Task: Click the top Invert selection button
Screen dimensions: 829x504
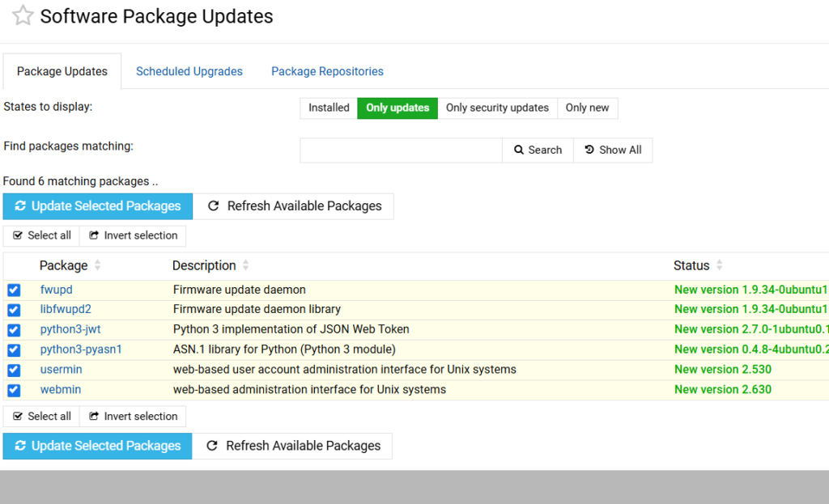Action: point(133,235)
